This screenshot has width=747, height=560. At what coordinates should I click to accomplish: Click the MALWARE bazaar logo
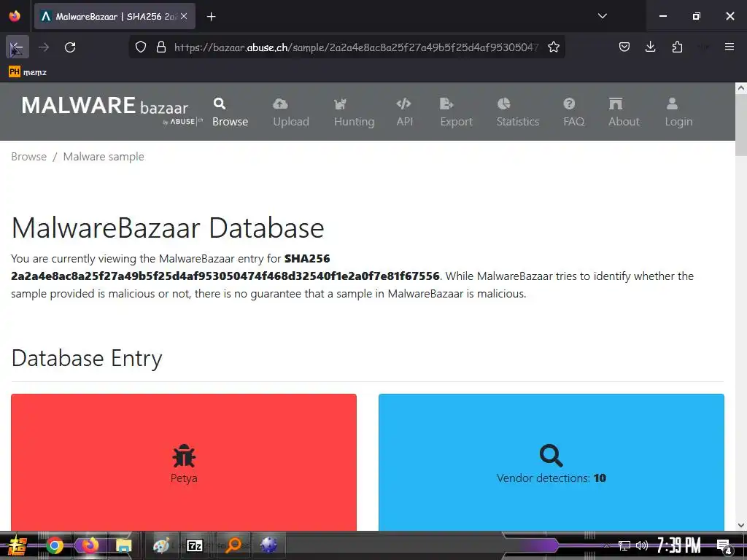(112, 110)
